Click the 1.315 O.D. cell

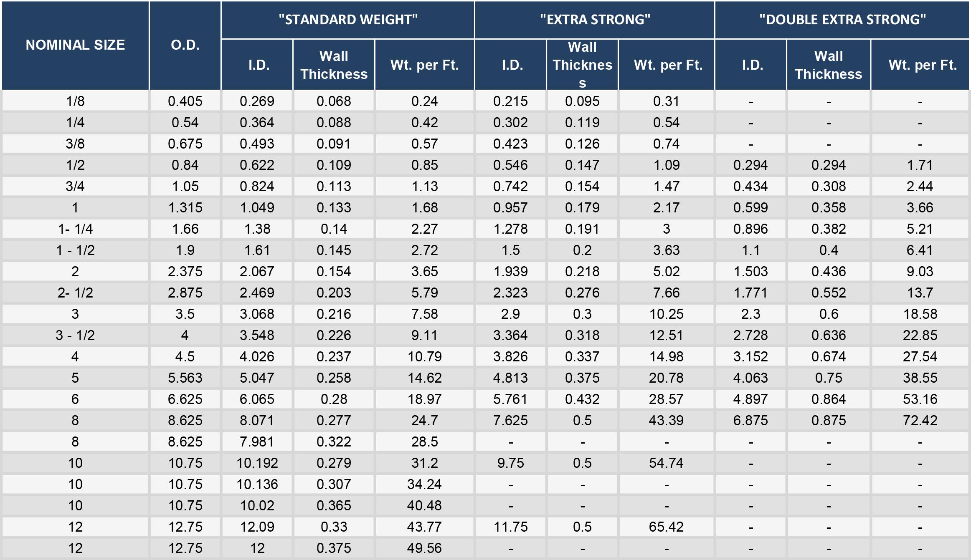click(x=185, y=207)
